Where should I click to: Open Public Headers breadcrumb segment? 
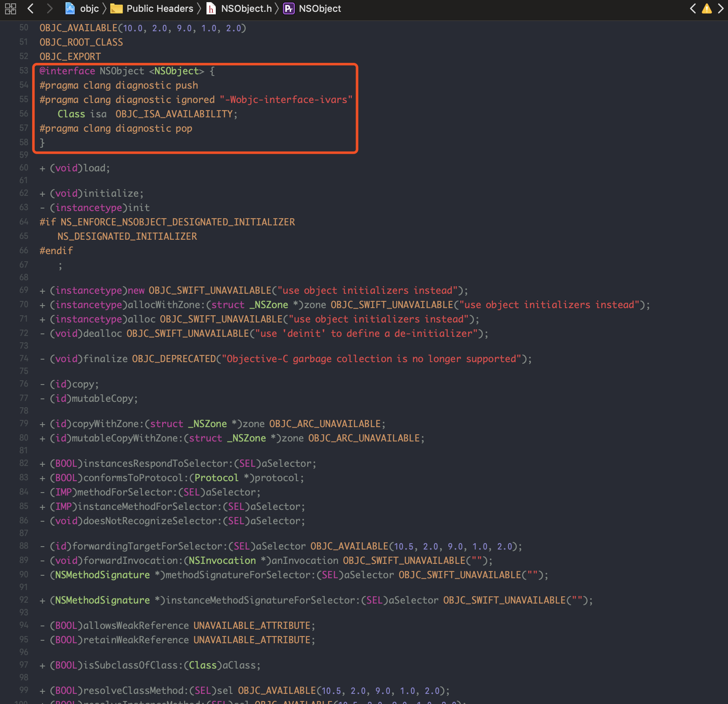(160, 8)
